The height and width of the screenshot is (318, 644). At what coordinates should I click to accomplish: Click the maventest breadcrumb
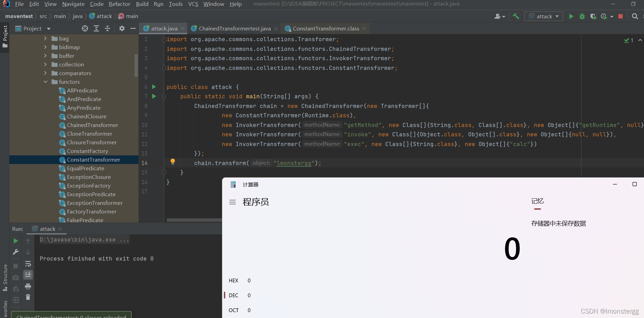point(19,16)
